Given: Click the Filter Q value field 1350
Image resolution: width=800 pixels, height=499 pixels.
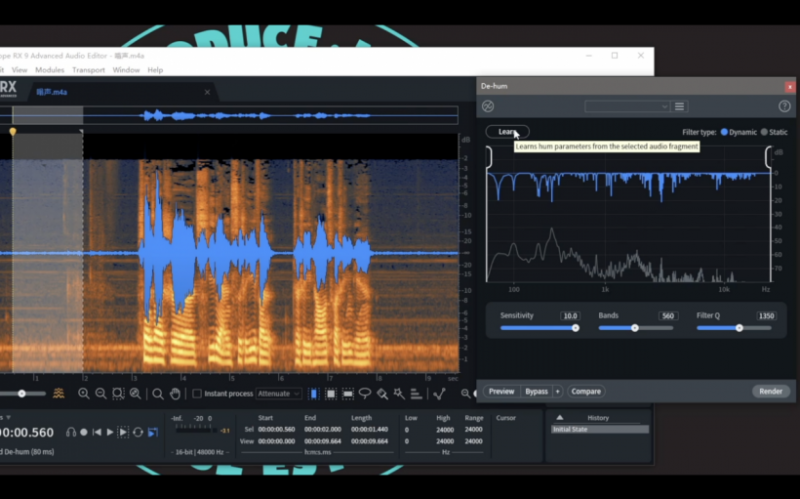Looking at the screenshot, I should (x=766, y=316).
